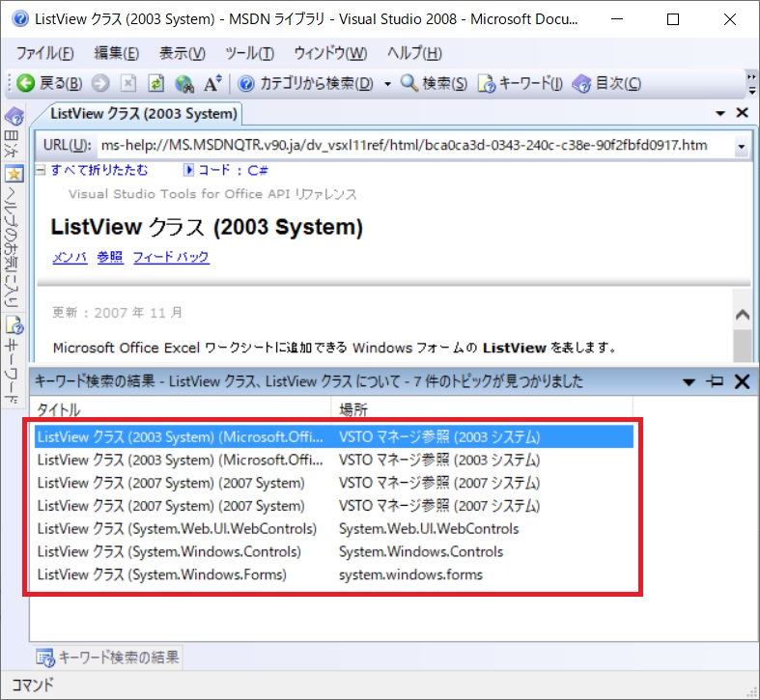Select the highlighted ListView クラス (2003 System) result

[334, 436]
